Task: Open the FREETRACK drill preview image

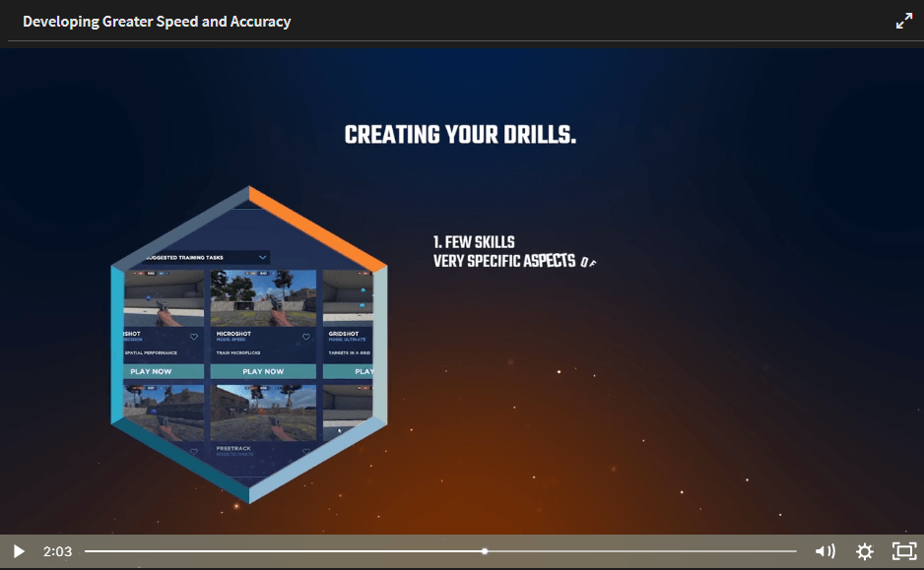Action: pyautogui.click(x=262, y=413)
